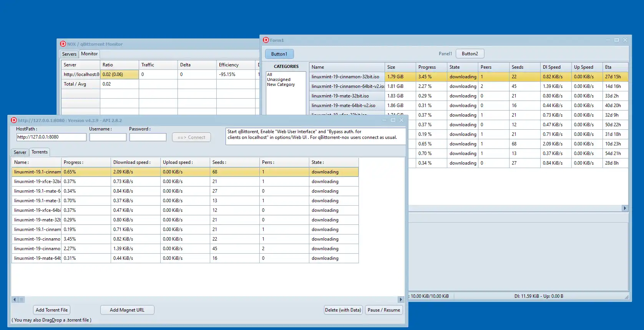Focus the HostPath input field

point(51,137)
